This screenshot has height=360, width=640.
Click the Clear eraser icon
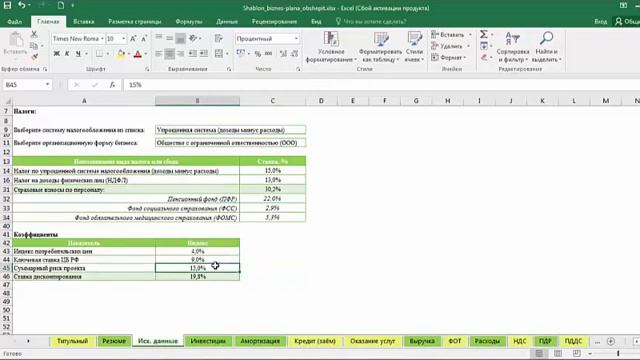coord(484,57)
